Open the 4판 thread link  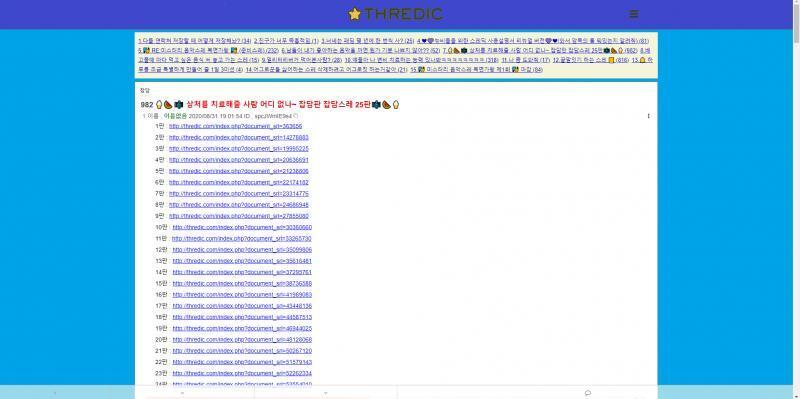point(238,160)
